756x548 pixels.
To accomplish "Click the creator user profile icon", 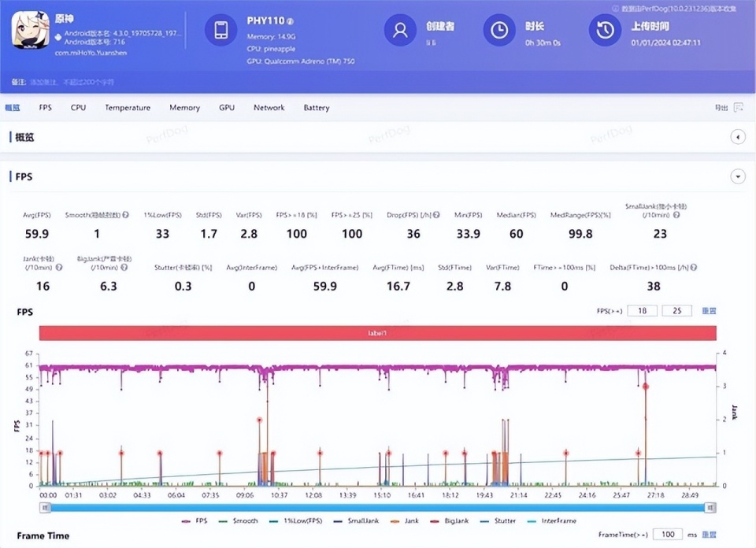I will click(x=400, y=31).
